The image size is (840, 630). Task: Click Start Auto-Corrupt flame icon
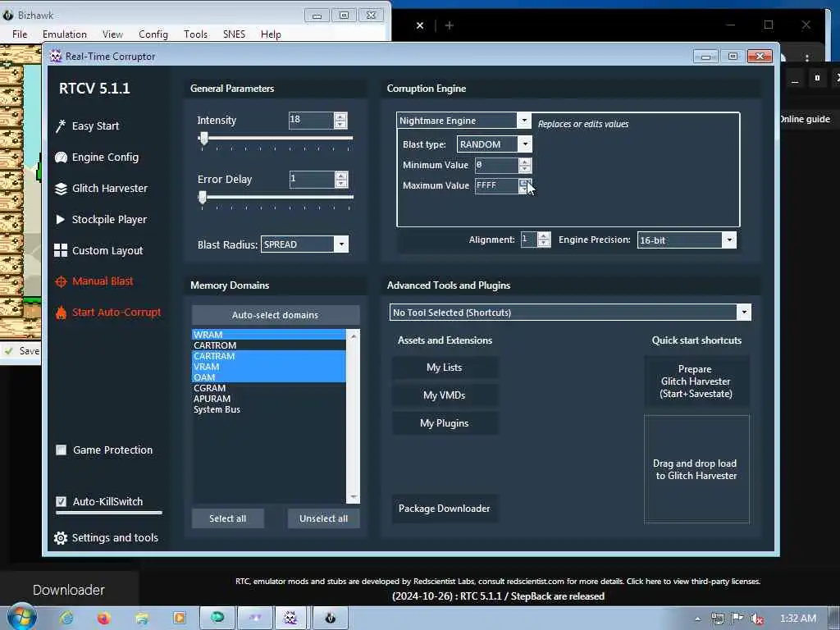click(x=61, y=313)
